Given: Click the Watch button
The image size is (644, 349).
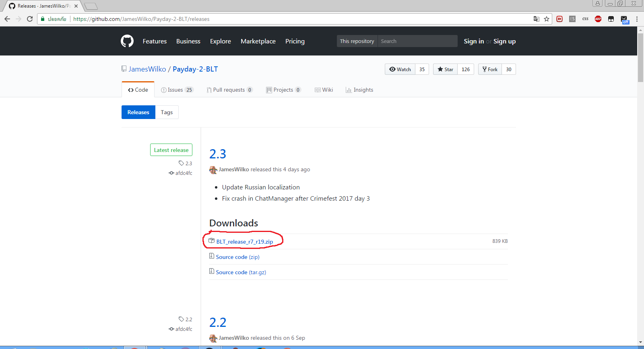Looking at the screenshot, I should (400, 69).
